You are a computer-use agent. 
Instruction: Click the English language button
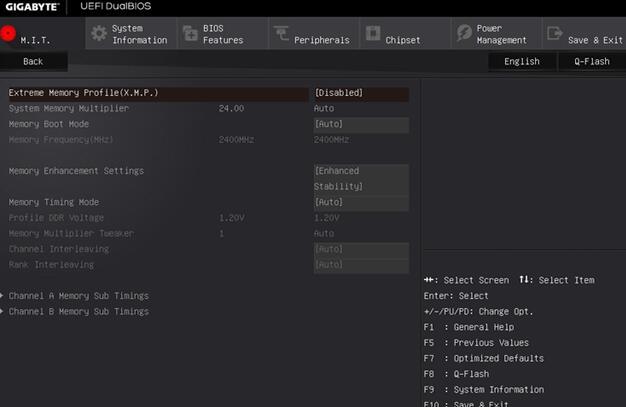[521, 61]
